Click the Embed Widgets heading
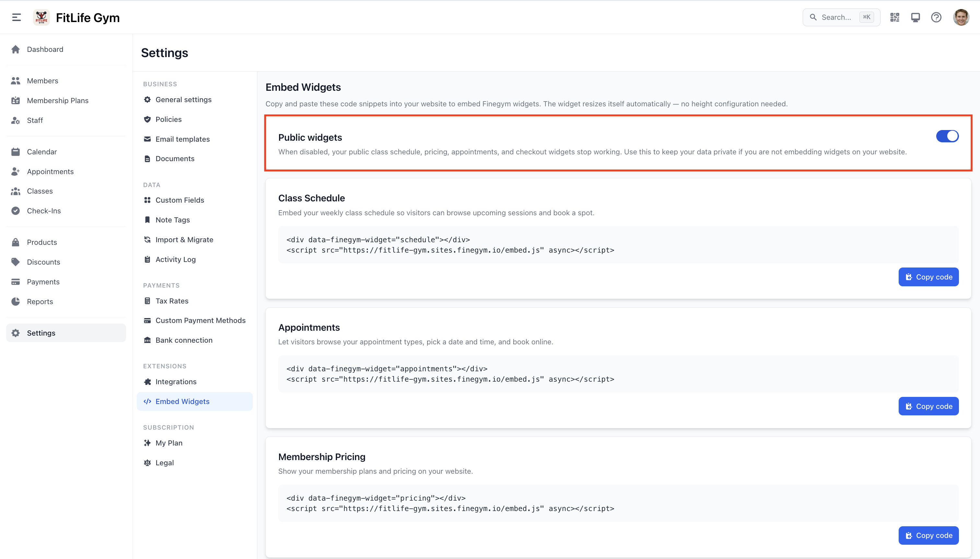Image resolution: width=980 pixels, height=559 pixels. pyautogui.click(x=303, y=87)
